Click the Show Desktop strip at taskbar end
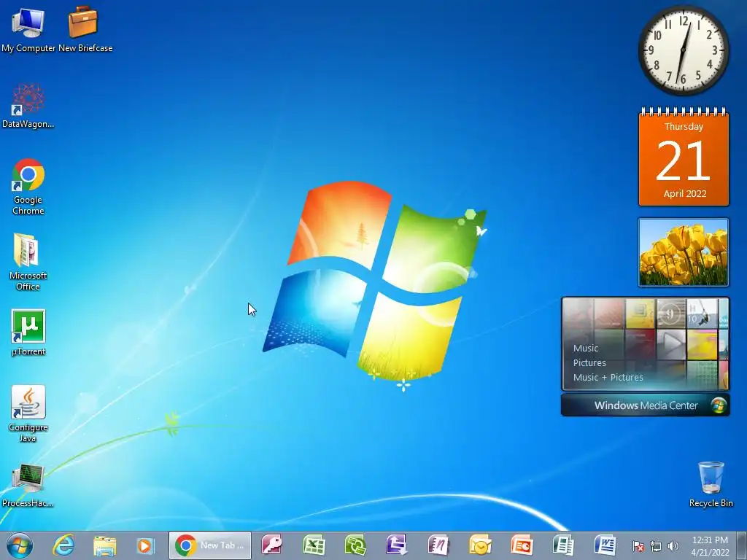 741,546
